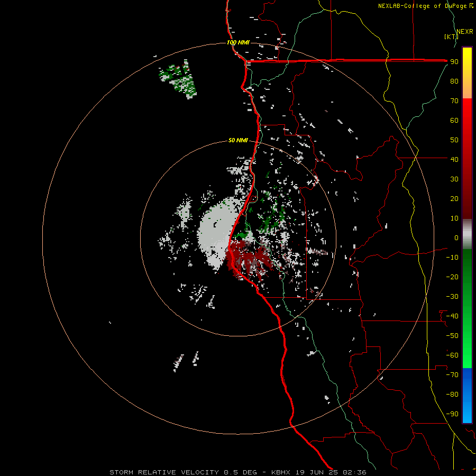Click the 0.5 DEG elevation text
This screenshot has width=476, height=476.
click(x=240, y=472)
